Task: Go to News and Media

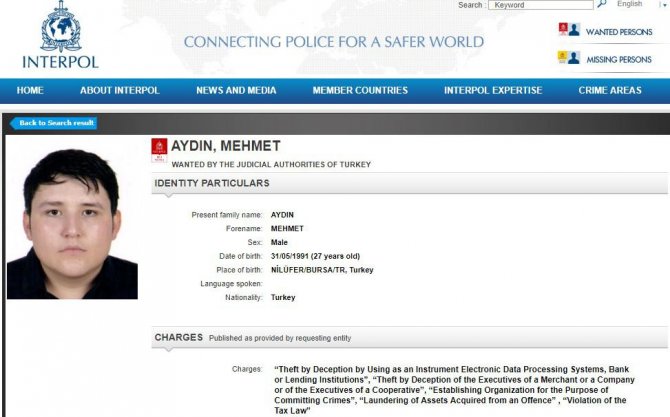Action: (236, 91)
